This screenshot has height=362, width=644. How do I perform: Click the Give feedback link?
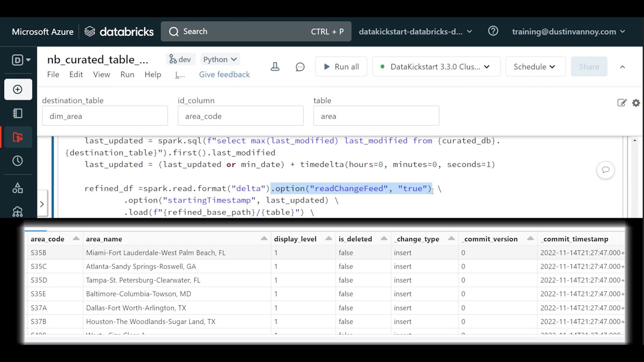tap(224, 74)
